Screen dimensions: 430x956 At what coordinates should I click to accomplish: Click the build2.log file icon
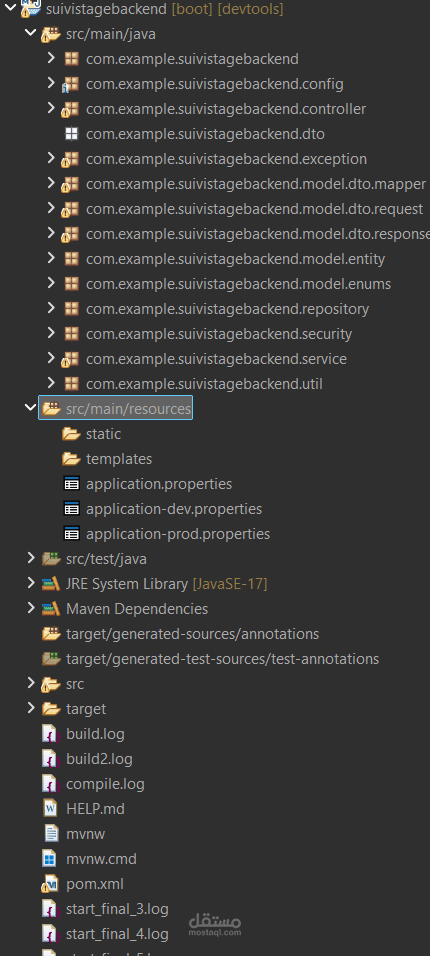click(x=50, y=759)
